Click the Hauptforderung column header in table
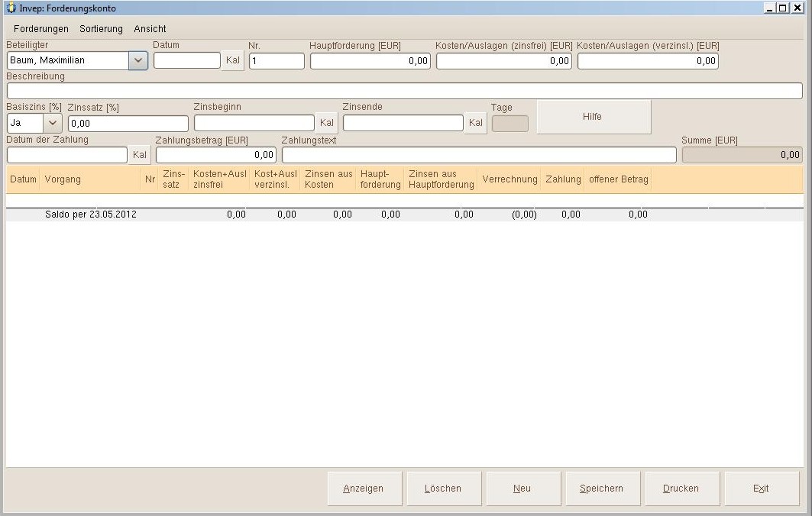 [x=380, y=179]
